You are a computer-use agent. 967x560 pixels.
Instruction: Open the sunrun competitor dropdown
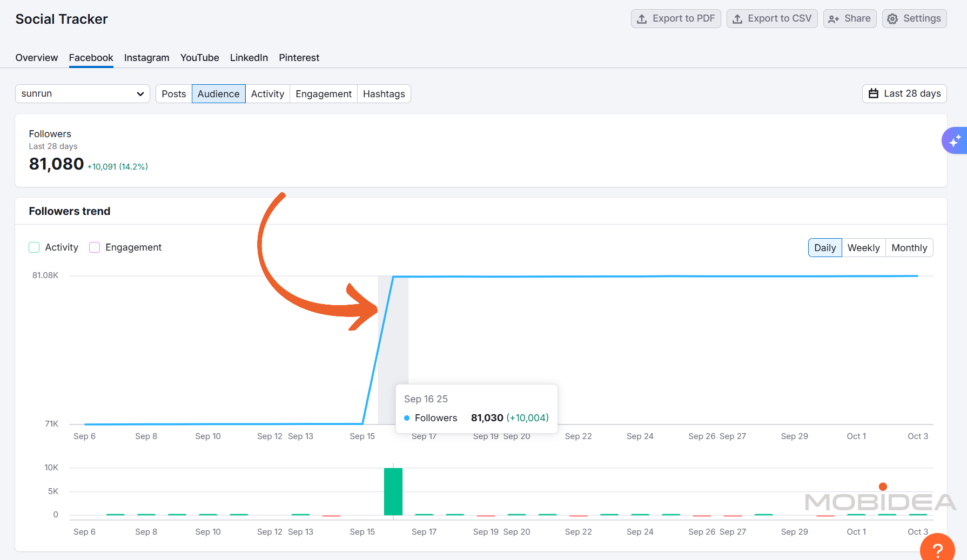click(82, 93)
